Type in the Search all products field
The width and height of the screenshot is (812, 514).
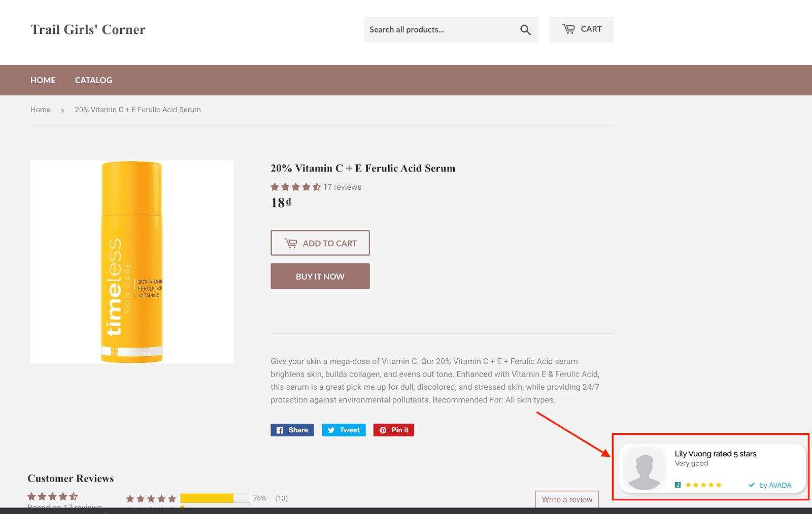[x=439, y=30]
